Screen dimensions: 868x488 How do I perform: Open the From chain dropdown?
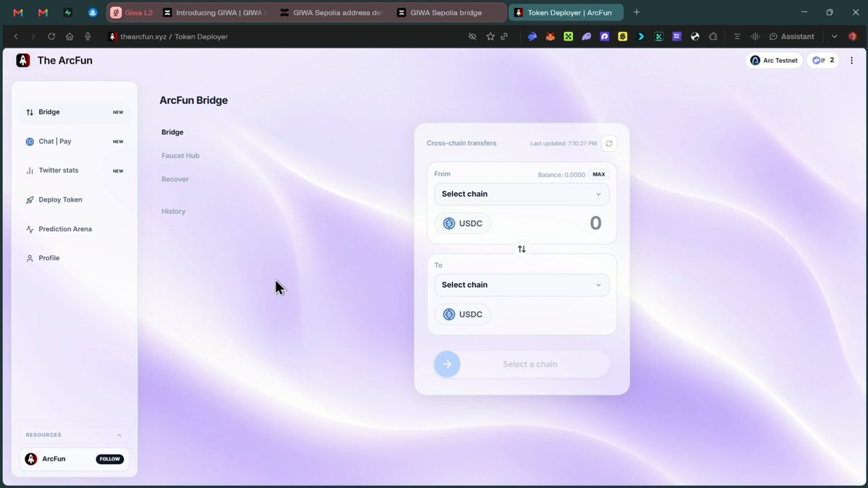[x=522, y=194]
